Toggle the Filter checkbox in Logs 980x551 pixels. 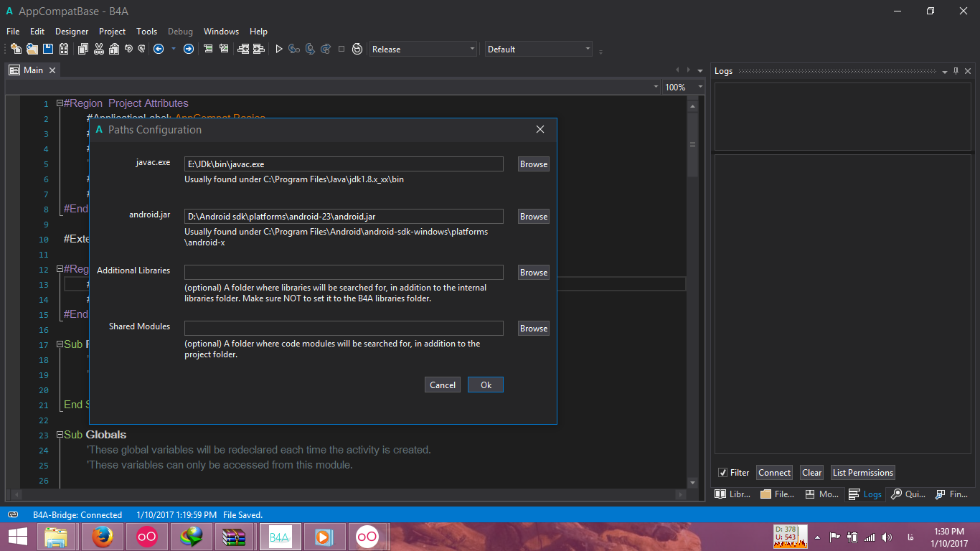coord(722,473)
